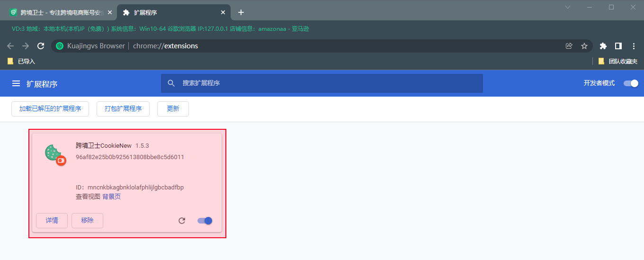The height and width of the screenshot is (260, 644).
Task: Close the 跨境卫士 tab
Action: pyautogui.click(x=110, y=12)
